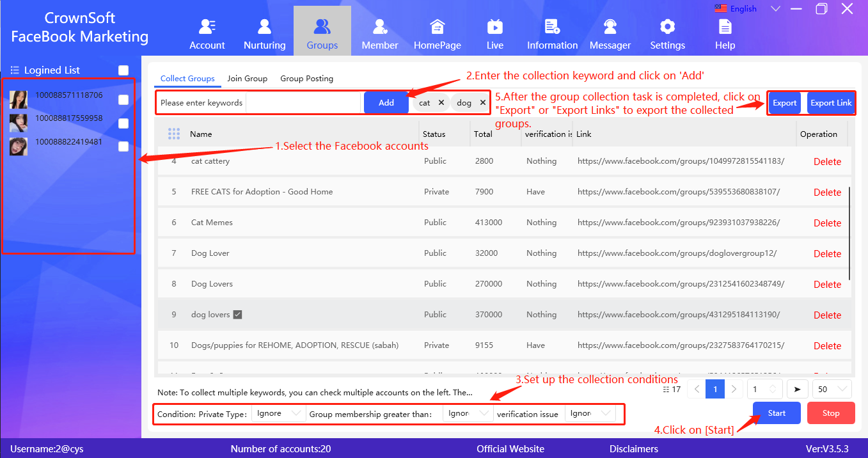Open the Member section icon
This screenshot has width=868, height=458.
click(x=380, y=27)
